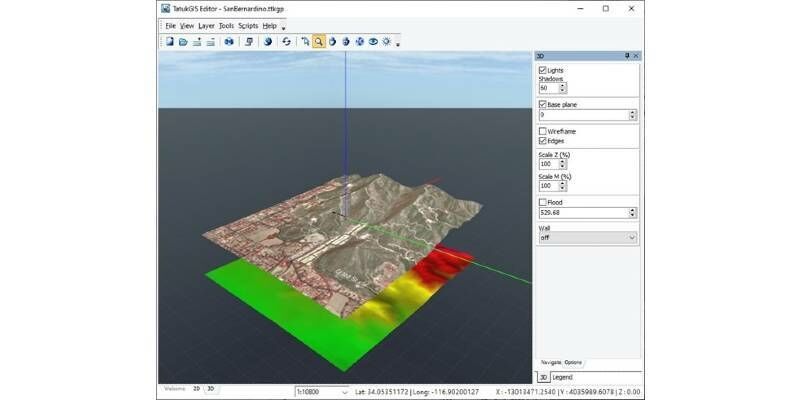Screen dimensions: 800x400
Task: Click the first hand camera tool icon
Action: tap(333, 42)
